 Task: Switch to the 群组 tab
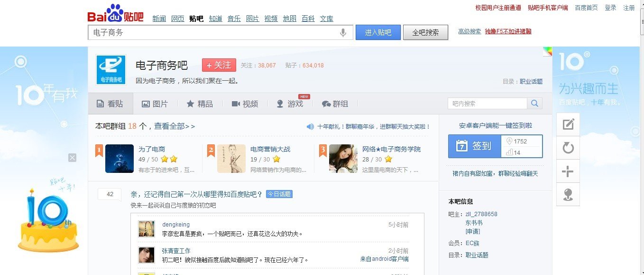click(335, 104)
